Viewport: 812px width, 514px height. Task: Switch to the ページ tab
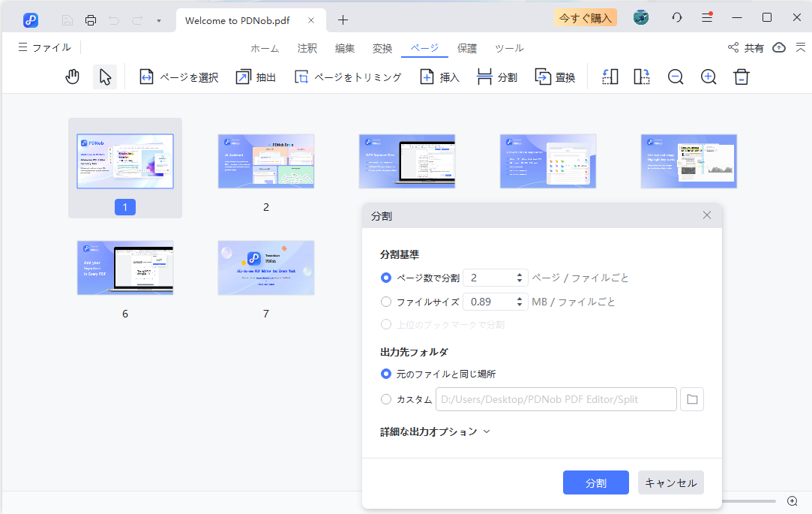[x=424, y=48]
